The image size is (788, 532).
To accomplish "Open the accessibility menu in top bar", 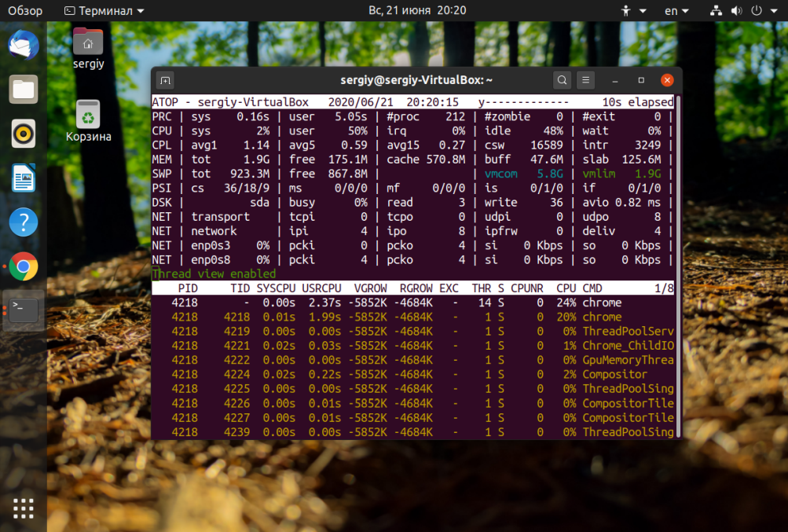I will point(632,11).
